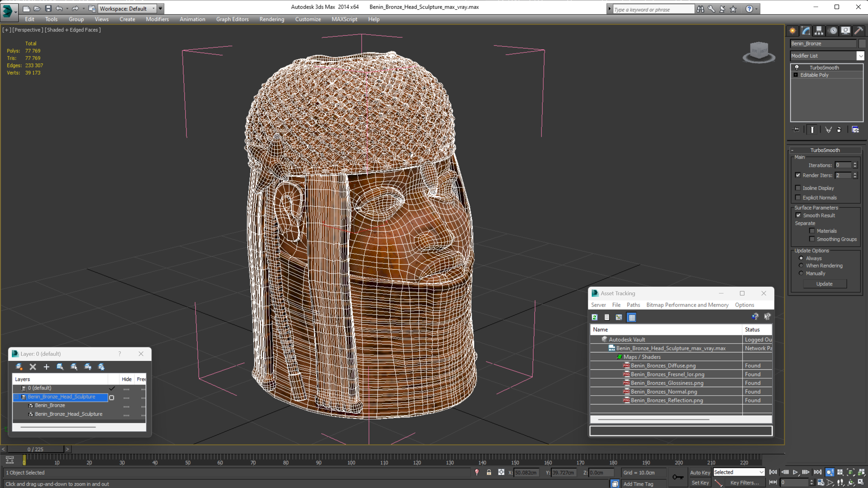Click Create New Layer icon in Layer dialog

click(19, 367)
